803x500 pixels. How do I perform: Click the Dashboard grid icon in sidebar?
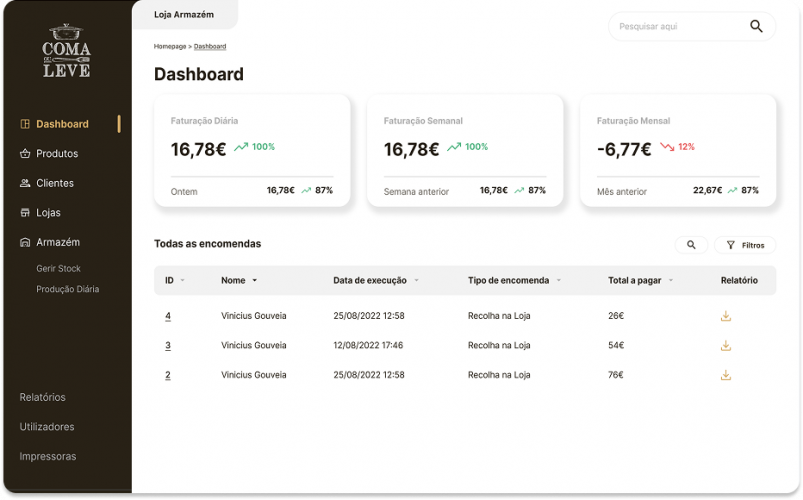[25, 124]
